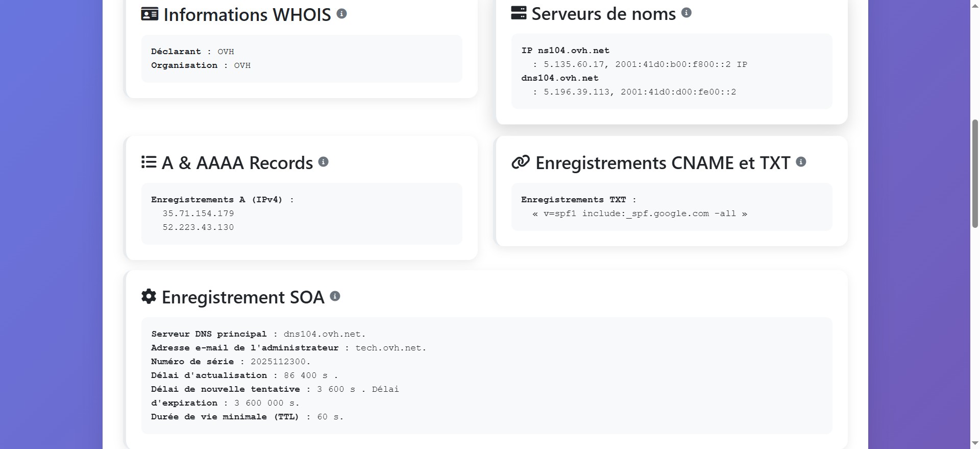The height and width of the screenshot is (449, 980).
Task: Click the scrollbar down arrow
Action: click(974, 443)
